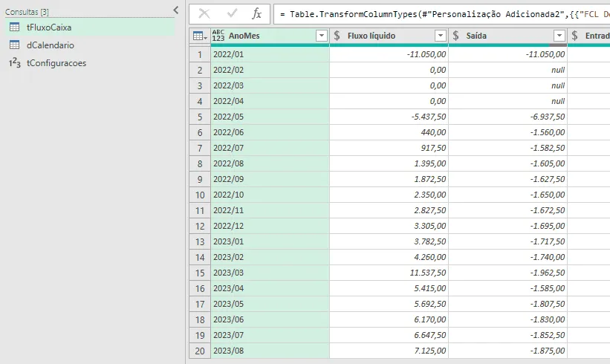The image size is (610, 364).
Task: Click the -1.605,00 Saída cell
Action: (x=507, y=163)
